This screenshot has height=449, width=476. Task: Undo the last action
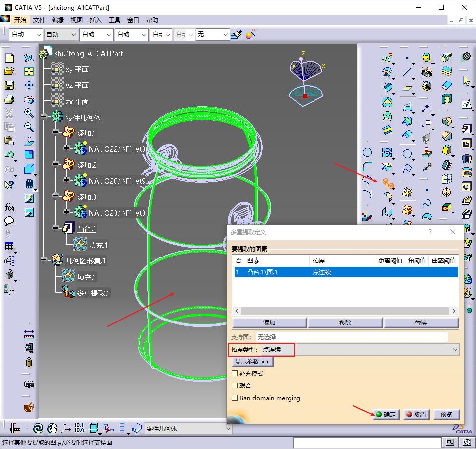(9, 155)
